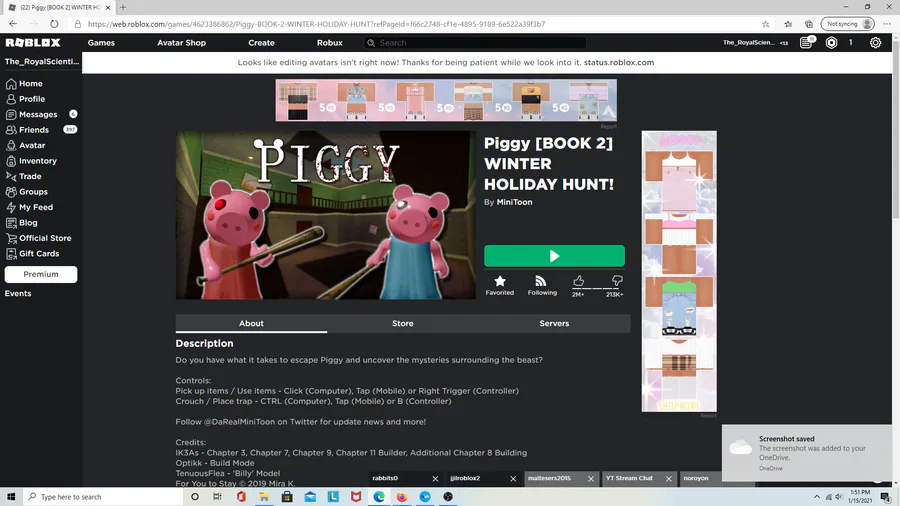Open My Feed in the sidebar
This screenshot has height=506, width=900.
(29, 208)
